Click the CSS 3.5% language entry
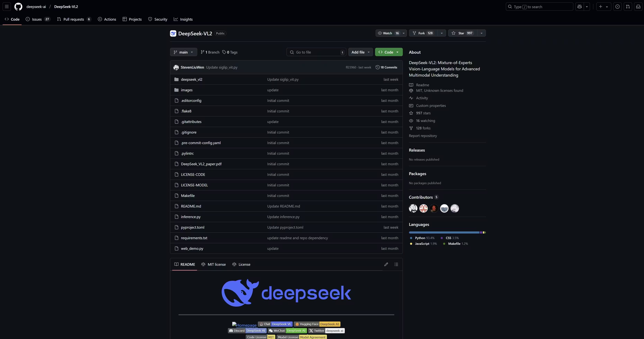 coord(450,238)
